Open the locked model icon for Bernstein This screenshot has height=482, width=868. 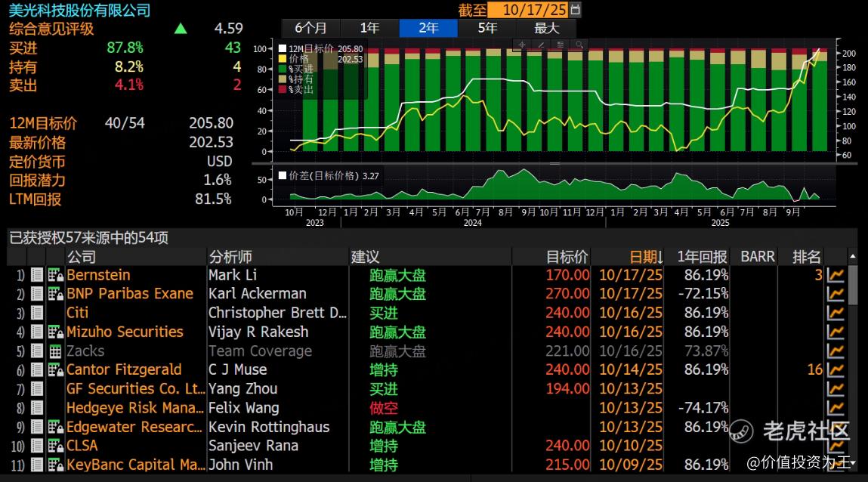55,275
